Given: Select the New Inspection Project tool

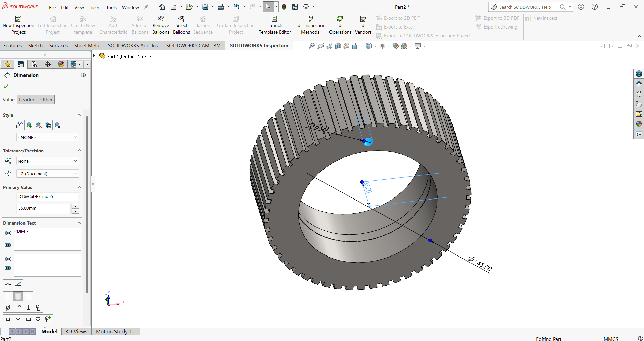Looking at the screenshot, I should point(18,24).
